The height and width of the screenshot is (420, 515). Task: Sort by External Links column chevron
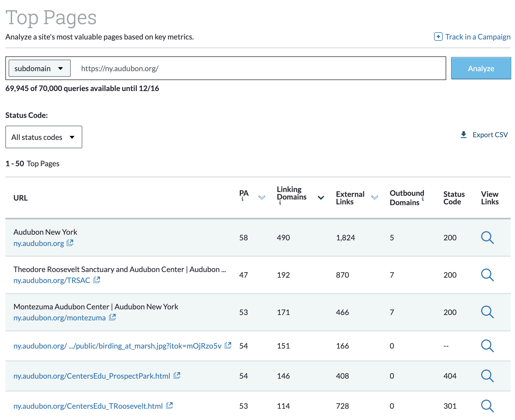374,198
